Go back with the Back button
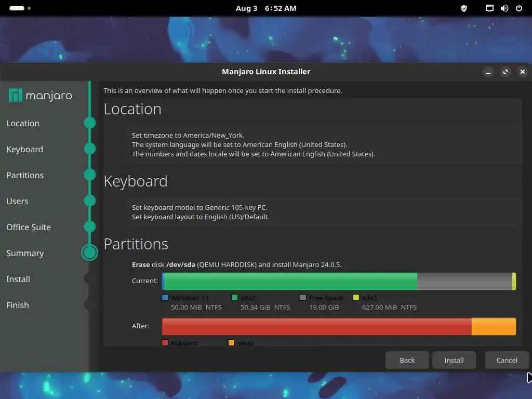Viewport: 532px width, 399px height. point(407,360)
